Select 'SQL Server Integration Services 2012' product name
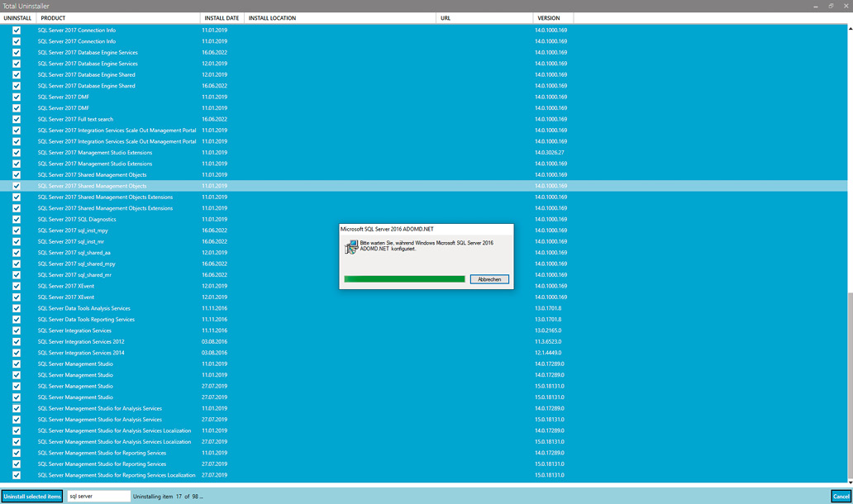The height and width of the screenshot is (504, 853). tap(81, 341)
